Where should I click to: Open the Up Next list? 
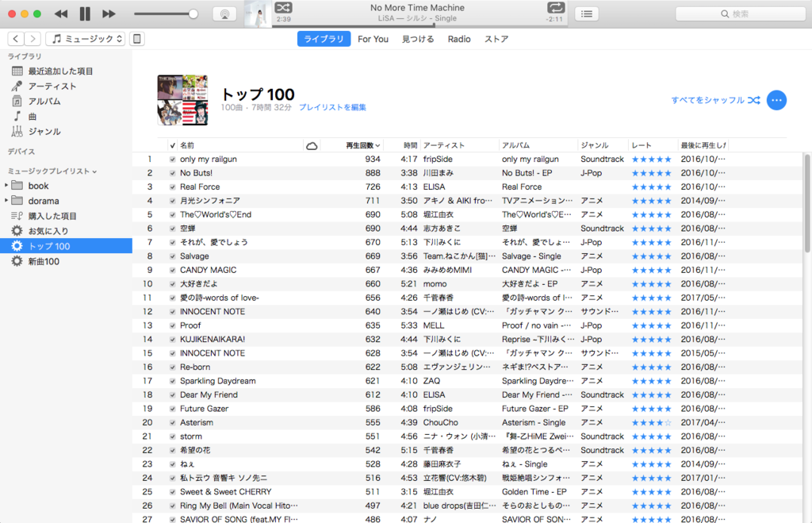click(x=587, y=14)
